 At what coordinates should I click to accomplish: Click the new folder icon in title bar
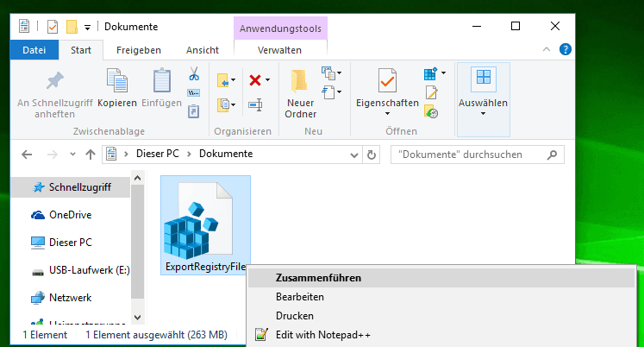click(x=72, y=27)
